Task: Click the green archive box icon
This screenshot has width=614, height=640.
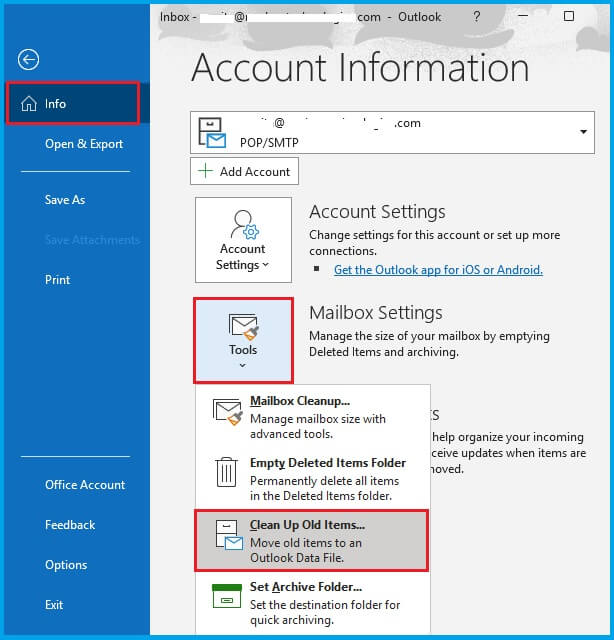Action: (227, 596)
